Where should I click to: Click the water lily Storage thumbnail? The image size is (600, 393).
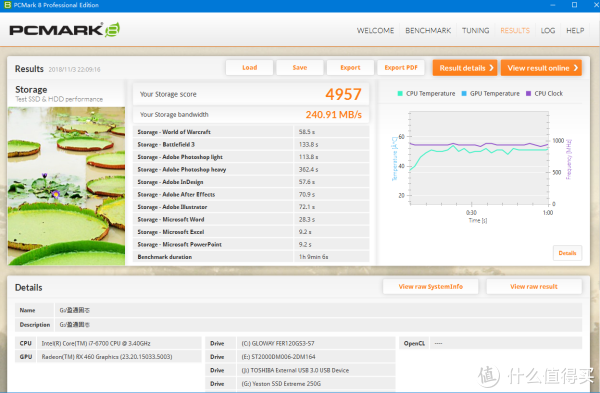pyautogui.click(x=66, y=186)
